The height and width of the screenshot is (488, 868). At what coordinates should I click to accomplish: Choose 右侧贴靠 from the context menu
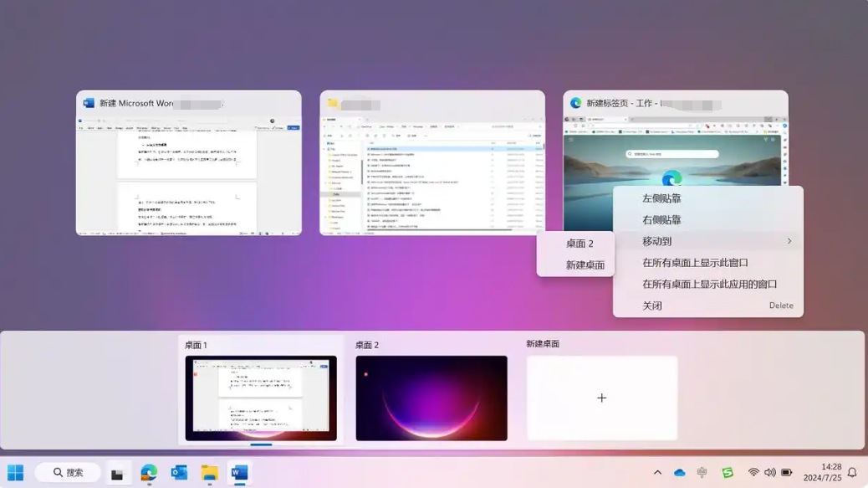point(661,220)
